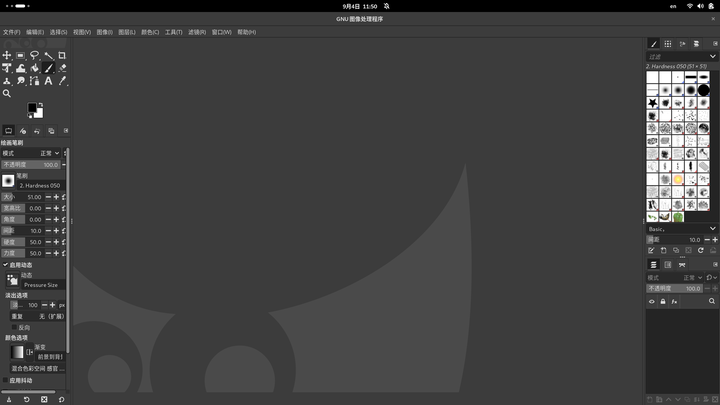The width and height of the screenshot is (720, 405).
Task: Select the Clone stamp tool
Action: (x=7, y=81)
